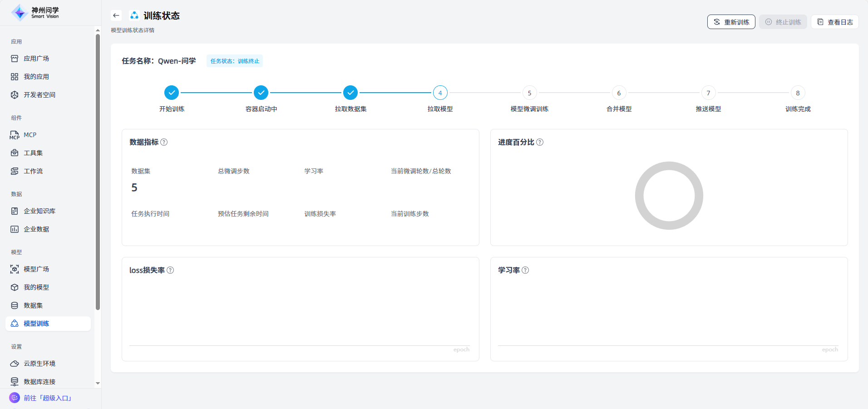Click the 云原生环境 cloud icon
Screen dimensions: 868x409
pos(15,364)
